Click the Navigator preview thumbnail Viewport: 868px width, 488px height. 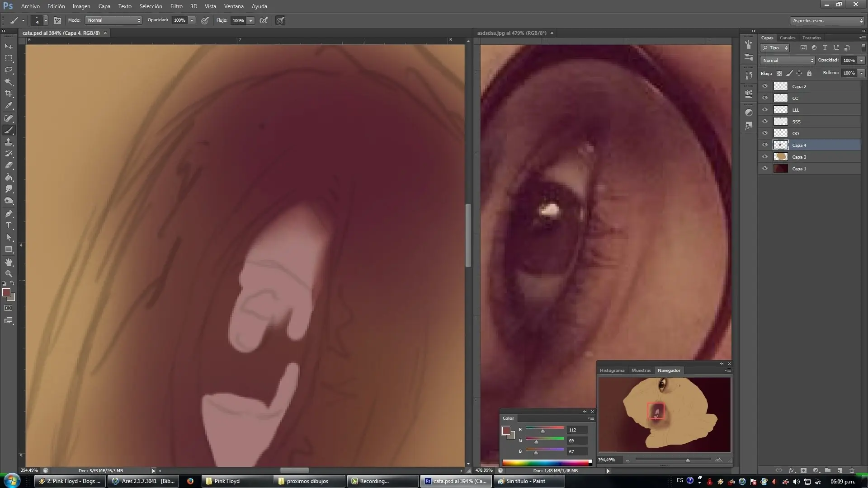[665, 415]
